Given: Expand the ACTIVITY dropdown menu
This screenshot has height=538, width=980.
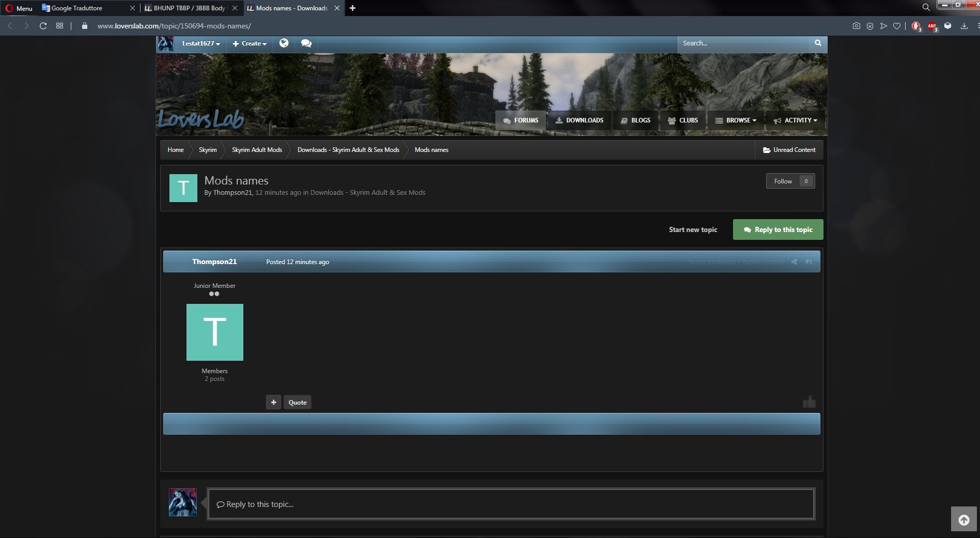Looking at the screenshot, I should pos(795,120).
